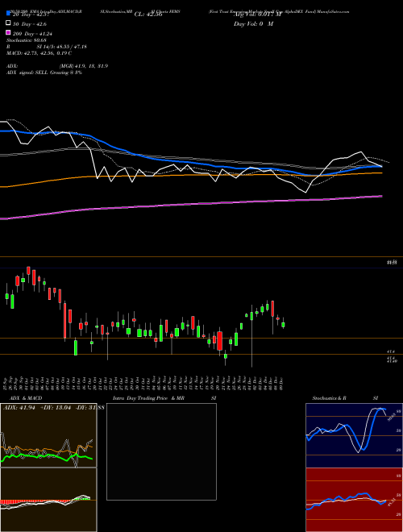Select the '50 Day - 42.6' label
Viewport: 403px width, 532px height.
(30, 23)
